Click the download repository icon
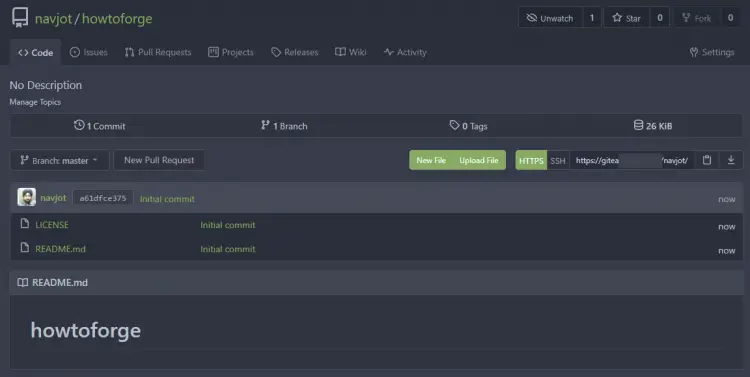The image size is (750, 377). 731,160
